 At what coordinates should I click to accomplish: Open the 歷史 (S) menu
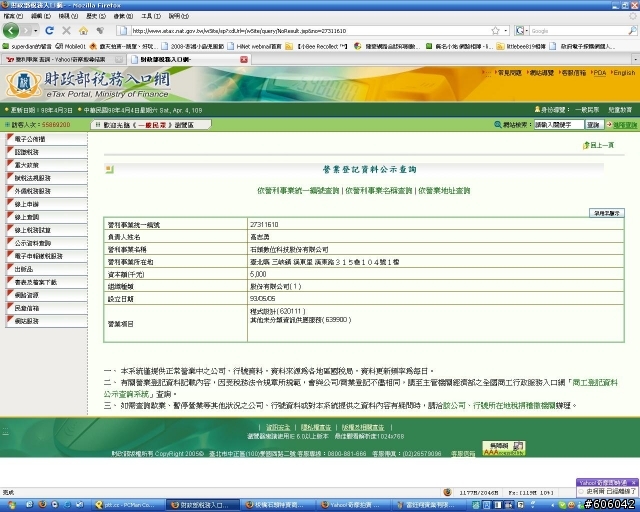(x=96, y=16)
